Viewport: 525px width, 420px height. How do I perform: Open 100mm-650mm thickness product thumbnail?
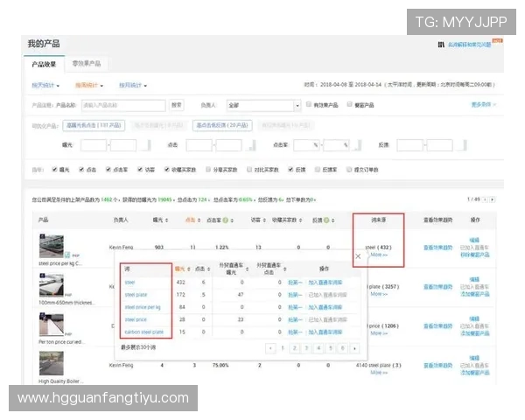pyautogui.click(x=52, y=285)
